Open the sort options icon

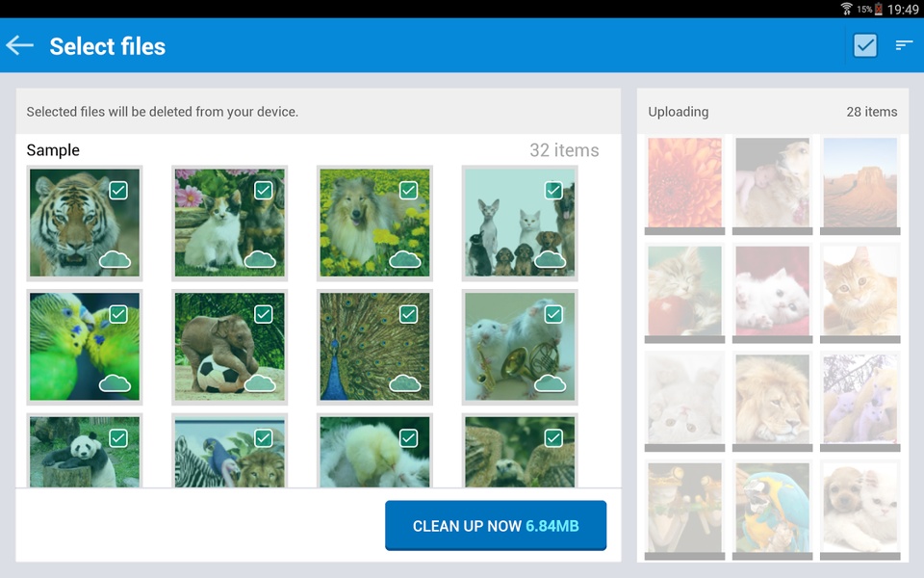904,45
